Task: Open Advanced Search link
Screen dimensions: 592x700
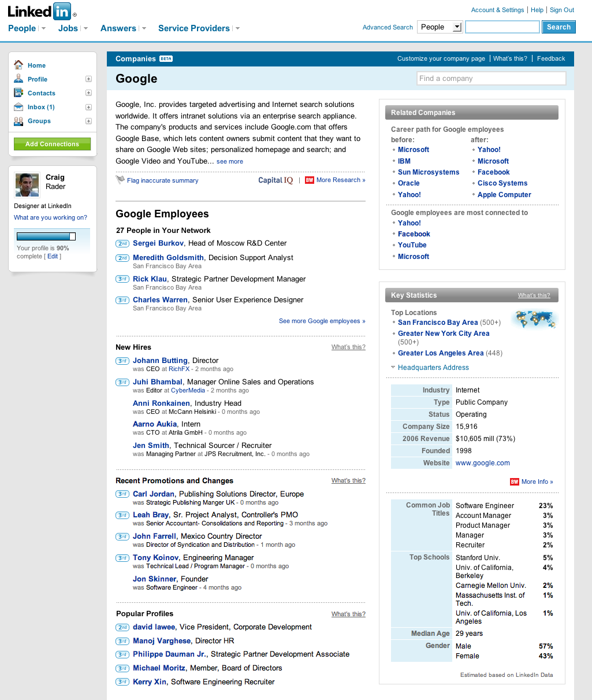Action: pos(388,27)
